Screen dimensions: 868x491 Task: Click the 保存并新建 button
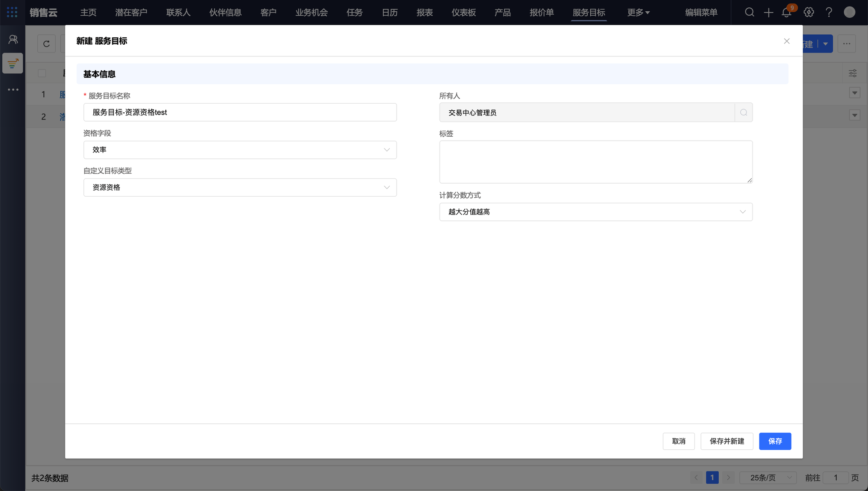(x=727, y=441)
